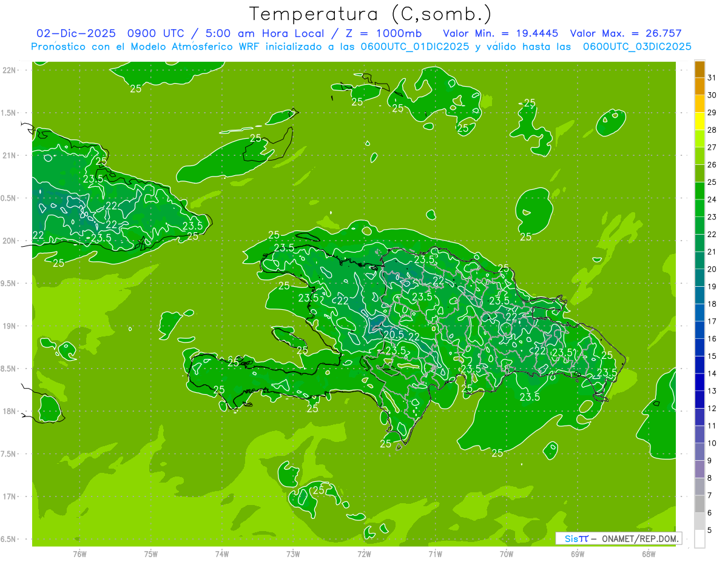Screen dimensions: 728x562
Task: Click the 31 value on the color scale
Action: point(712,78)
